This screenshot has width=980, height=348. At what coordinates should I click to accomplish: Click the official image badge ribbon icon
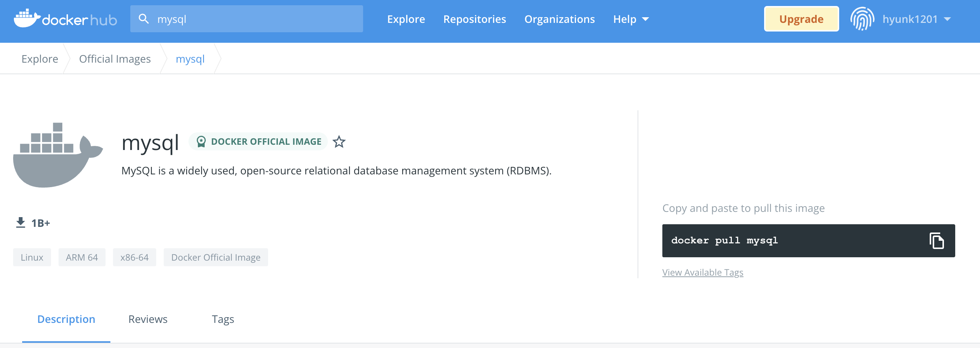pos(201,141)
